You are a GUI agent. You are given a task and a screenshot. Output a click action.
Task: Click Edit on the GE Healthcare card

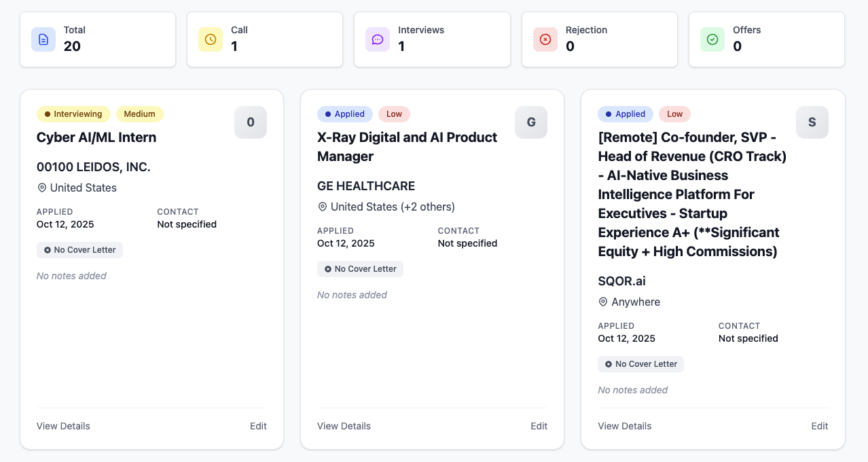539,426
